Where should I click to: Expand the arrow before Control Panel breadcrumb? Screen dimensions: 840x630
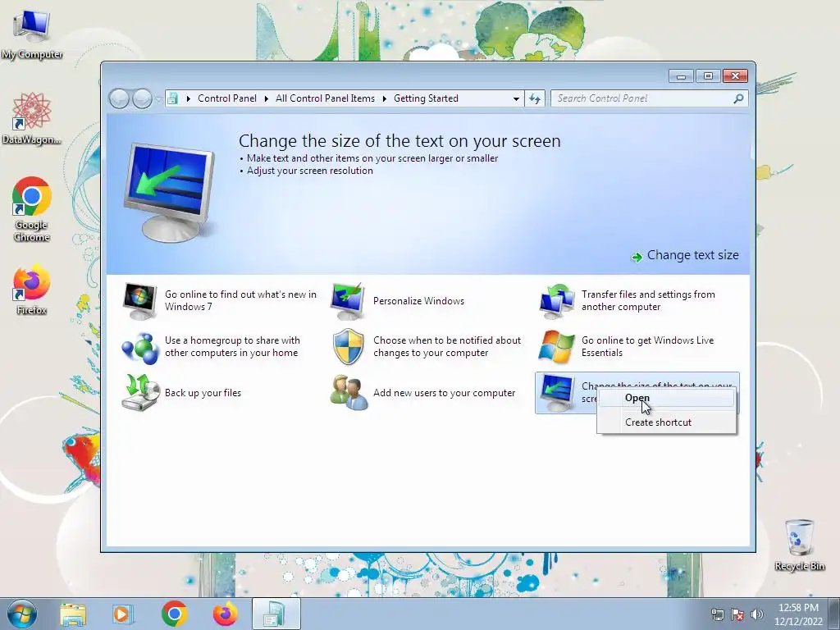188,98
